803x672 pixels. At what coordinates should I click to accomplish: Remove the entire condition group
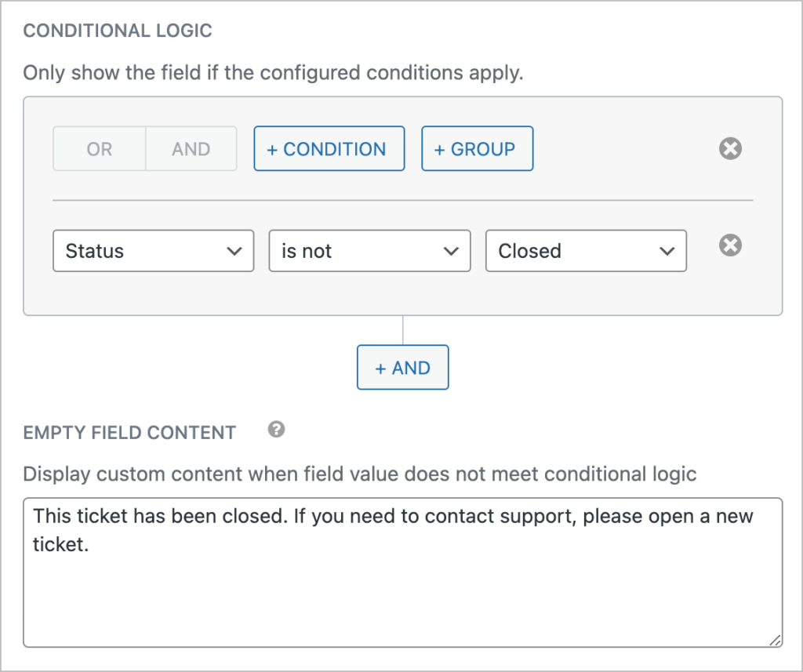pyautogui.click(x=730, y=148)
